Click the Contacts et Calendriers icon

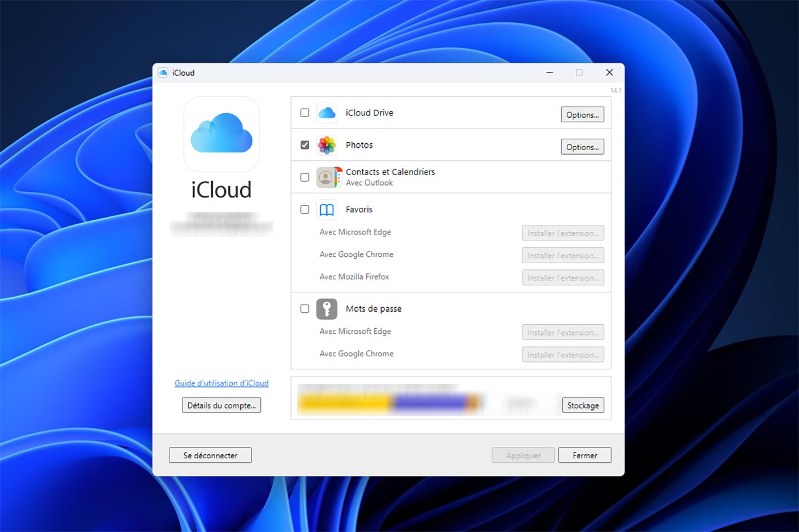point(329,178)
